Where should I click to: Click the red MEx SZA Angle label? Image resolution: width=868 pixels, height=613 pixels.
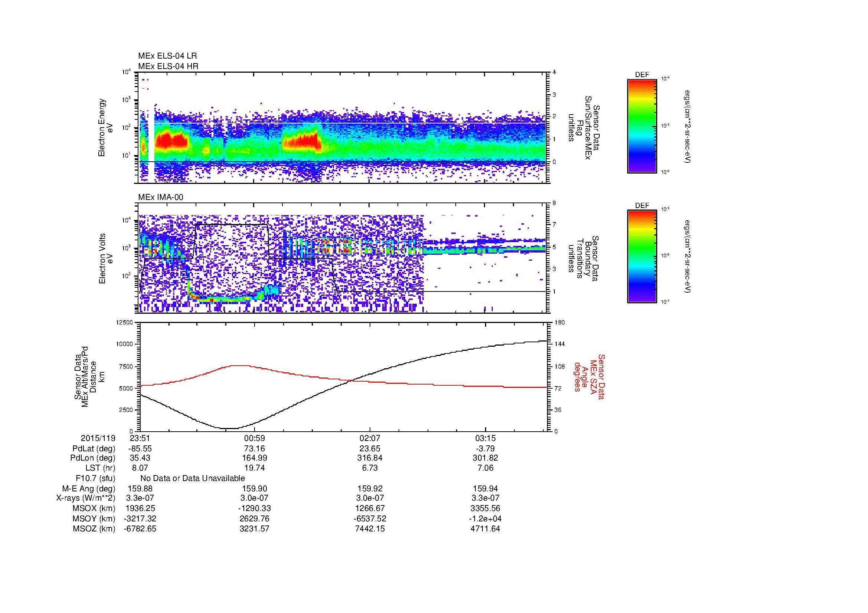pos(589,376)
